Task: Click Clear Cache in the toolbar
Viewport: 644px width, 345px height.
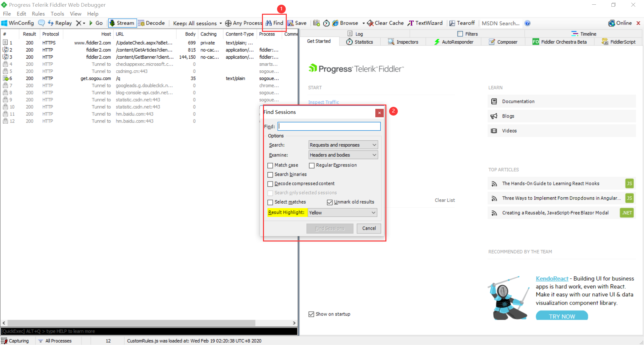Action: coord(385,23)
